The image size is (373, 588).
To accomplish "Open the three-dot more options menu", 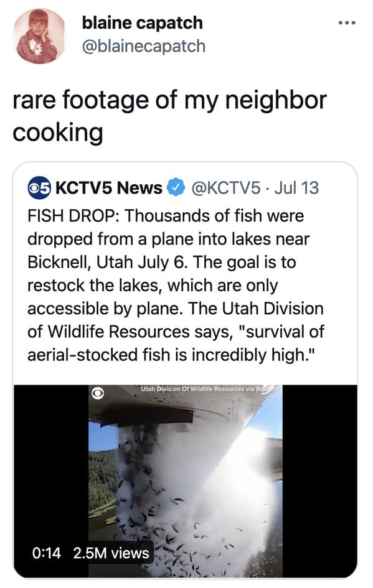I will (x=347, y=23).
